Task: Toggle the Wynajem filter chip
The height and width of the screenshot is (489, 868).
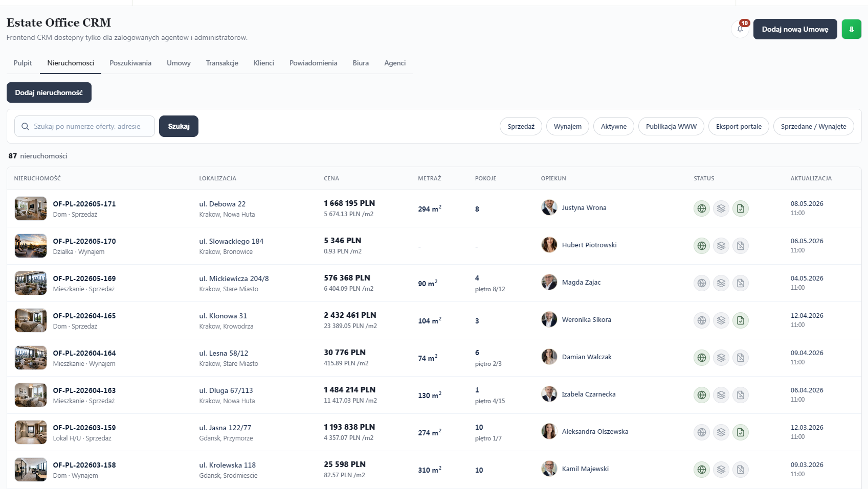Action: 568,126
